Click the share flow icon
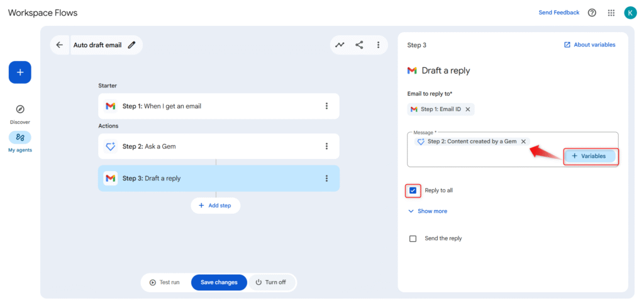Image resolution: width=644 pixels, height=308 pixels. 359,45
